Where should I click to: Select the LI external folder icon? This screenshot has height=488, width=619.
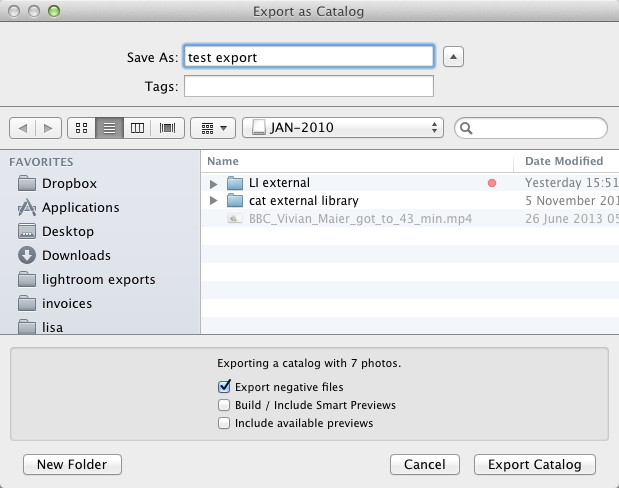235,183
